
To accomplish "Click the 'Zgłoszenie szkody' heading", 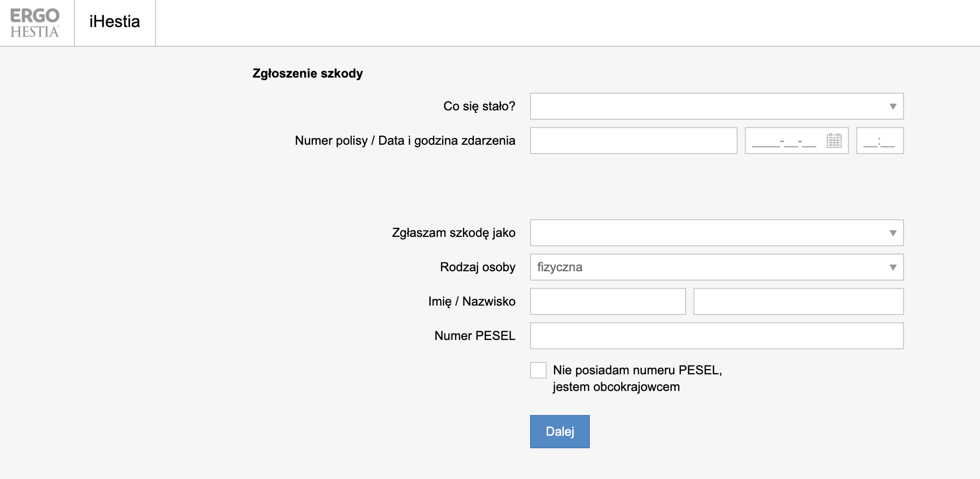I will pos(307,73).
